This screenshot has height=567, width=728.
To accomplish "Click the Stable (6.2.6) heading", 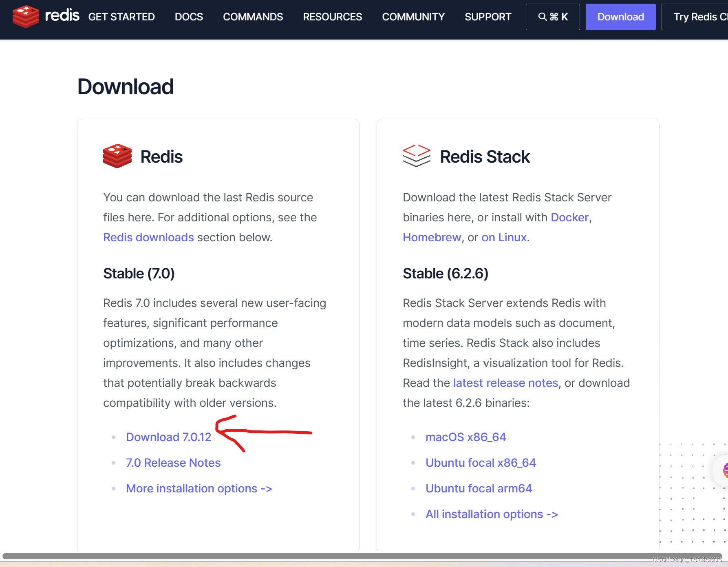I will pos(446,274).
